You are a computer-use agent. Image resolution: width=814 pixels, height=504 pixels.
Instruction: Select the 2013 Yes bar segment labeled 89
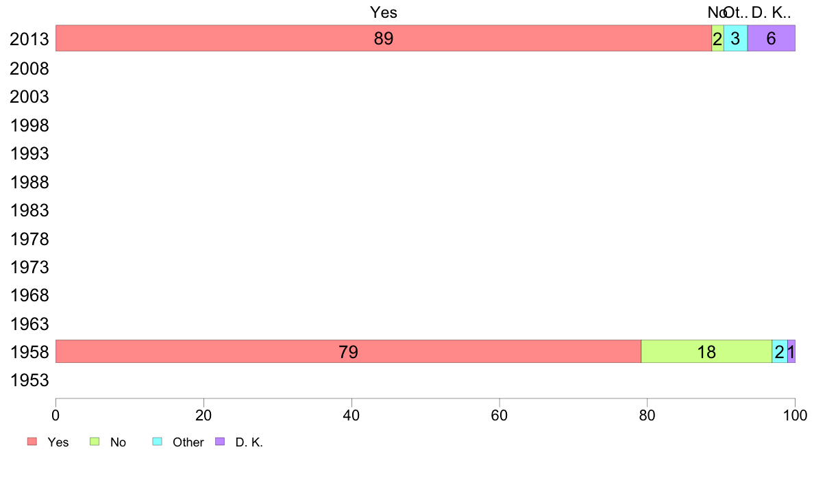coord(384,38)
